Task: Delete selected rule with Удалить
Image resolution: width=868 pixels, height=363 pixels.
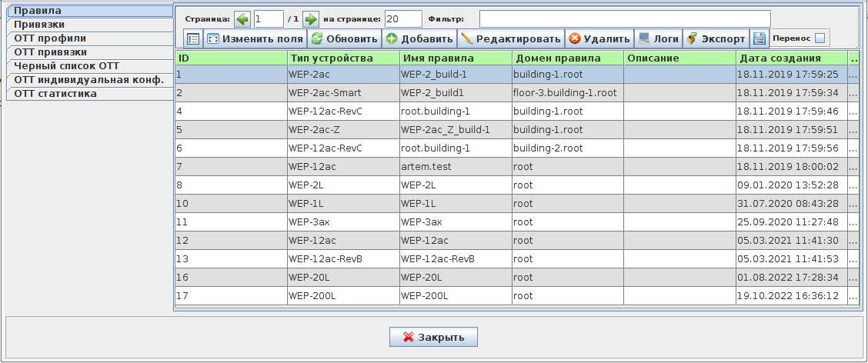Action: 599,38
